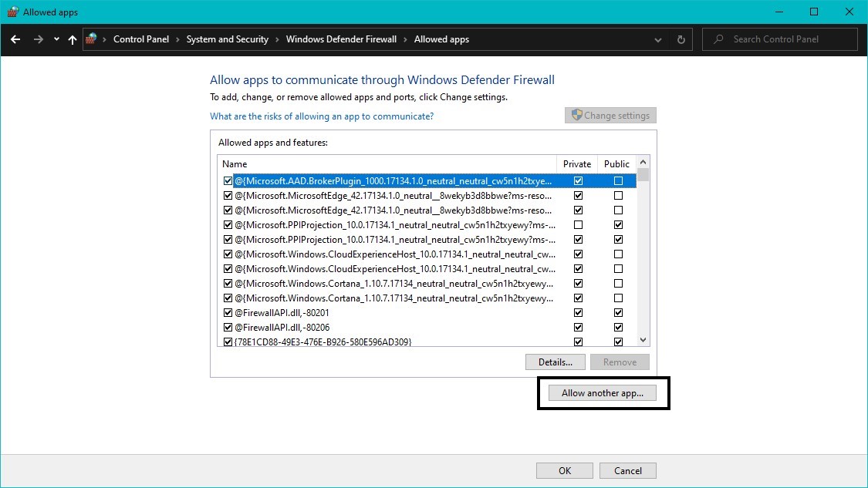The image size is (868, 488).
Task: Uncheck the AAD.BrokerPlugin name checkbox
Action: coord(228,181)
